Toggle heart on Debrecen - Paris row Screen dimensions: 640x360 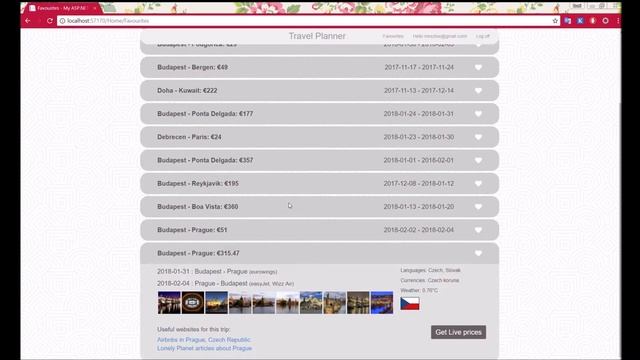478,137
